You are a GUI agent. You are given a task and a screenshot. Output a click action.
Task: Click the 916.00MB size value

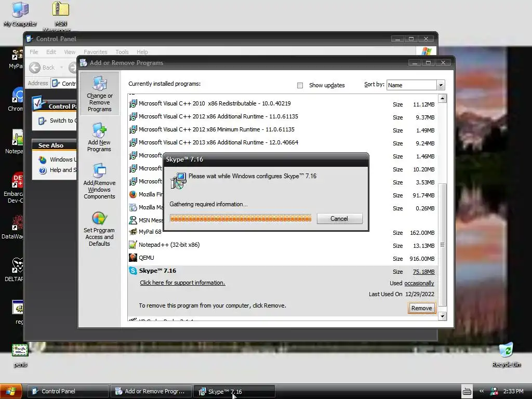(422, 259)
